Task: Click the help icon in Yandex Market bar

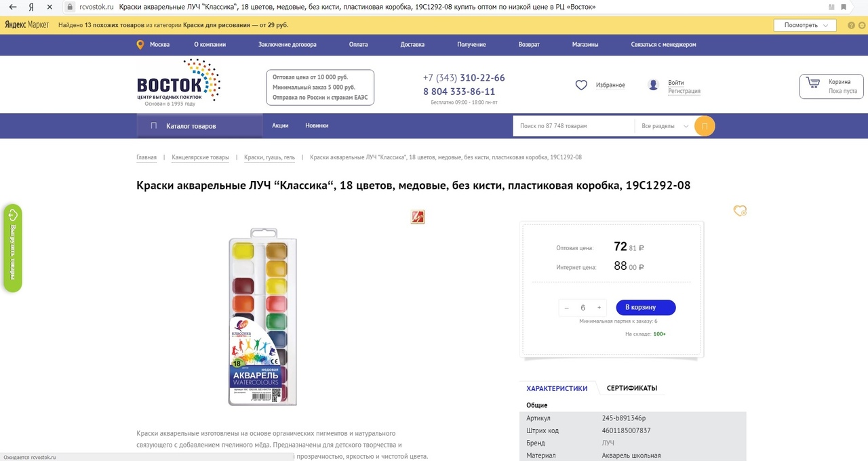Action: (851, 25)
